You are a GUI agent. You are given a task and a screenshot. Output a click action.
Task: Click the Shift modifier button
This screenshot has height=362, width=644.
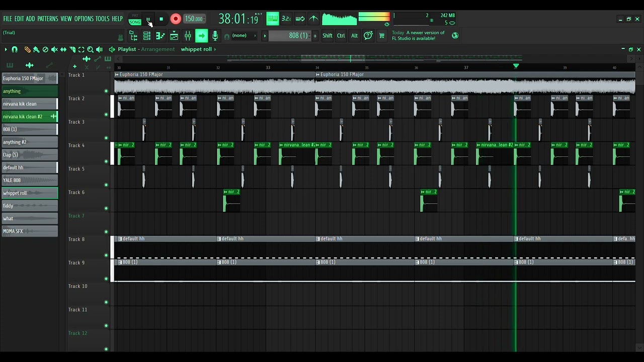(328, 36)
